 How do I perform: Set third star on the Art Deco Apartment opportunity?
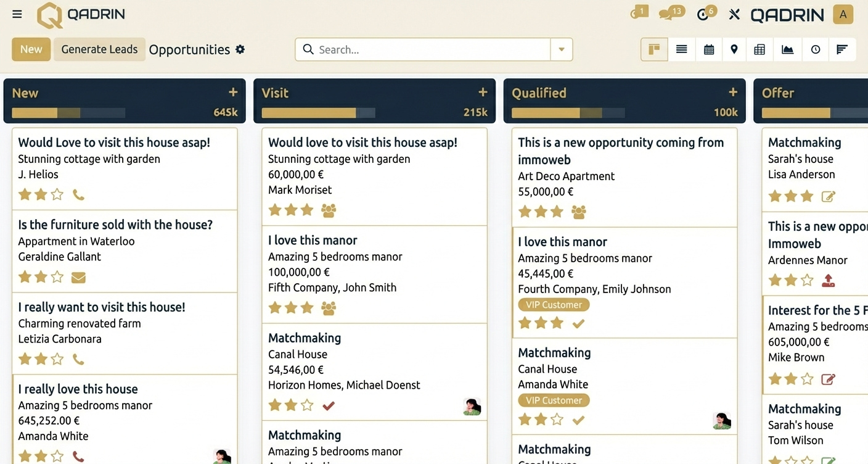557,211
